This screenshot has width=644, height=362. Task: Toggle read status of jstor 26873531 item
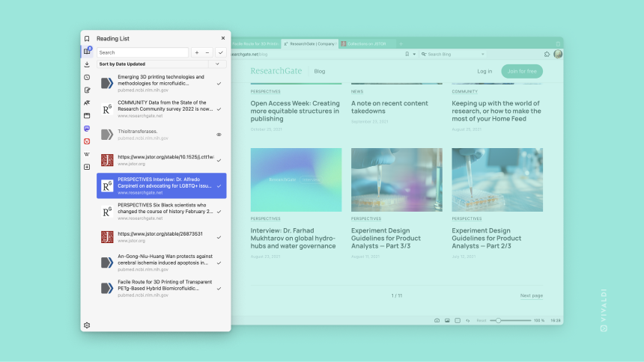[x=219, y=237]
